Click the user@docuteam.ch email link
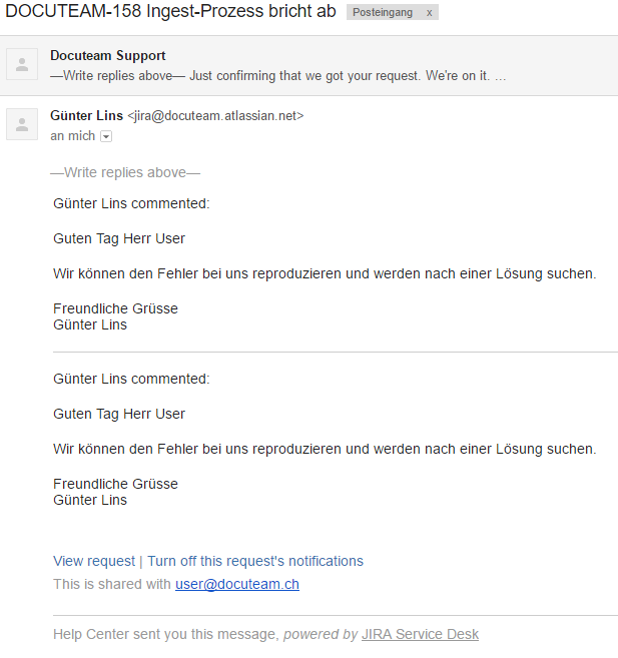618x658 pixels. 237,584
